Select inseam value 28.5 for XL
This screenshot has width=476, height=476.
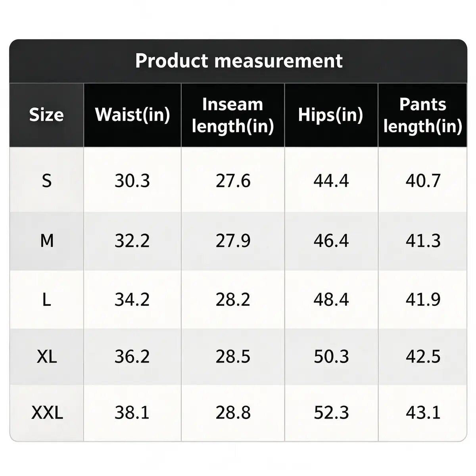coord(233,356)
